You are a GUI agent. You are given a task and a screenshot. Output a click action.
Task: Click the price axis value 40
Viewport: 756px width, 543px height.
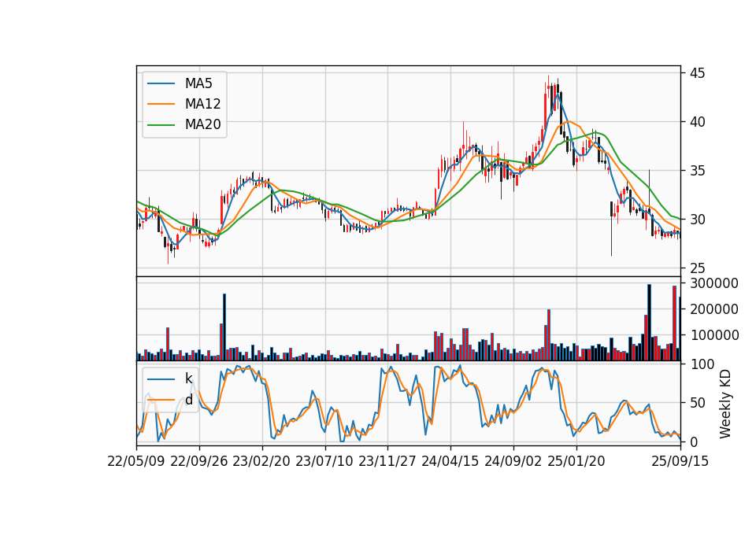(x=697, y=122)
